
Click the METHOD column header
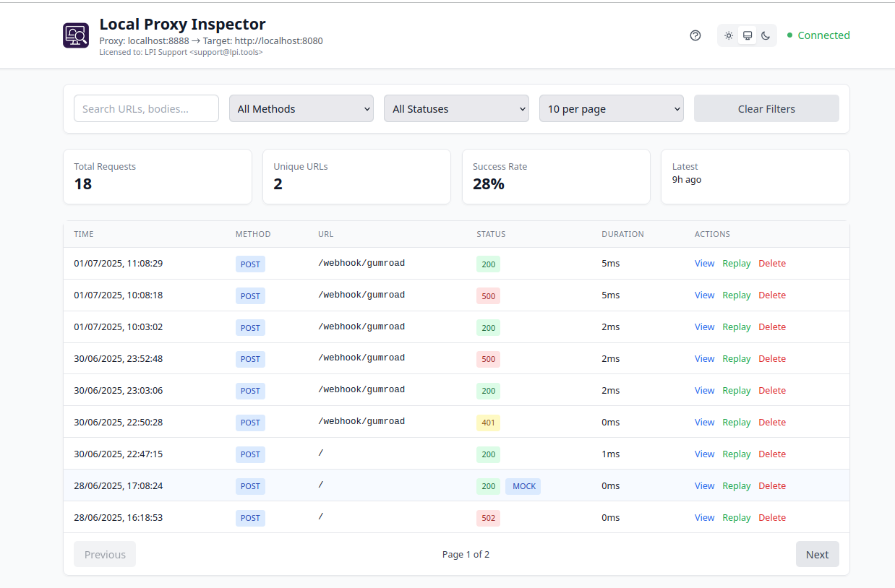pyautogui.click(x=253, y=234)
